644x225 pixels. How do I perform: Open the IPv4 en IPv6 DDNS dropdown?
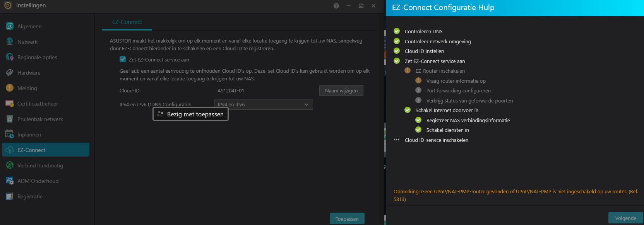click(x=264, y=104)
